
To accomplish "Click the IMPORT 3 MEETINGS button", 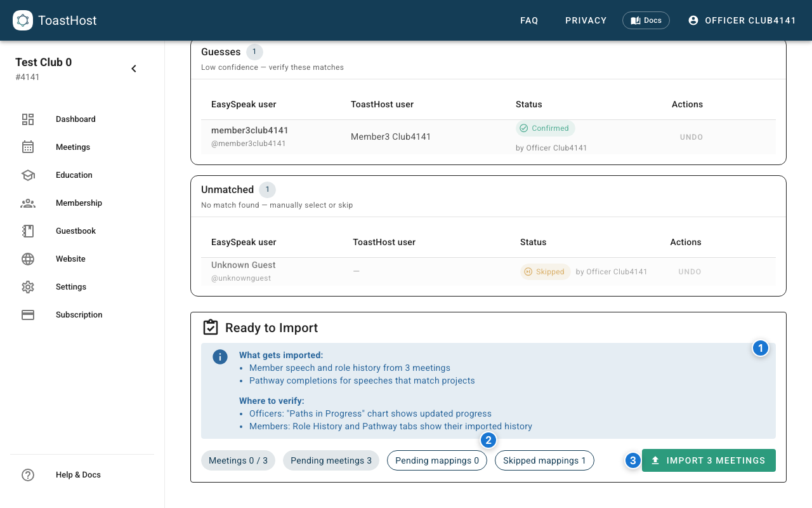I will [x=709, y=460].
